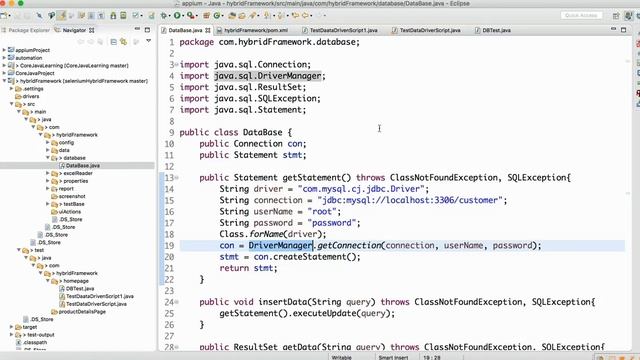Select DBTest.java in Navigator tree
This screenshot has height=360, width=640.
[80, 289]
